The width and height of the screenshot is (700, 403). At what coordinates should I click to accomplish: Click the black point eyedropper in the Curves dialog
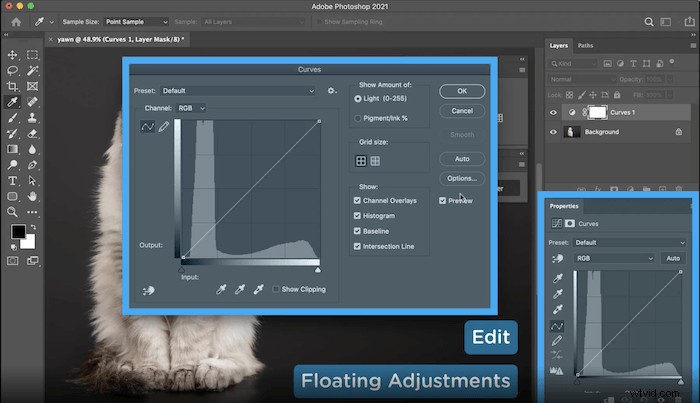221,290
